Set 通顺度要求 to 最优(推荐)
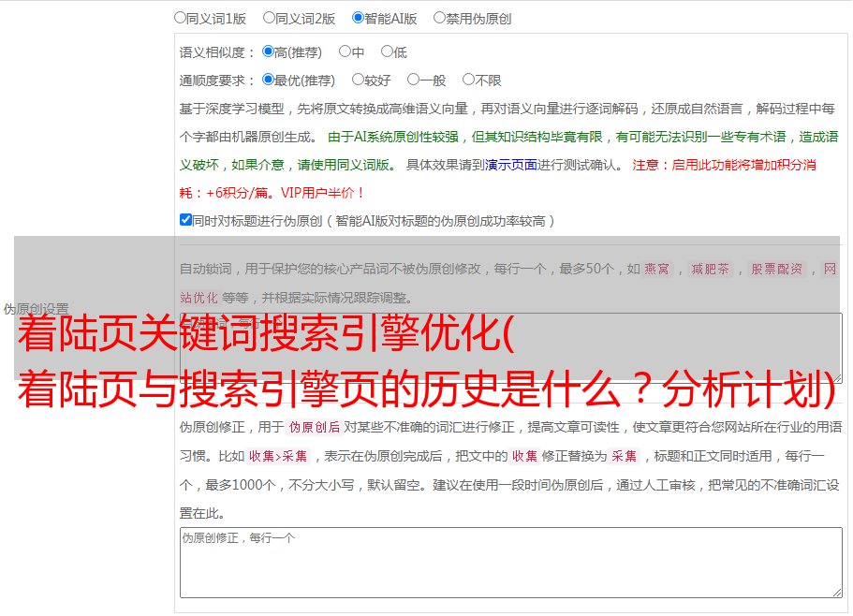The width and height of the screenshot is (853, 616). 268,80
